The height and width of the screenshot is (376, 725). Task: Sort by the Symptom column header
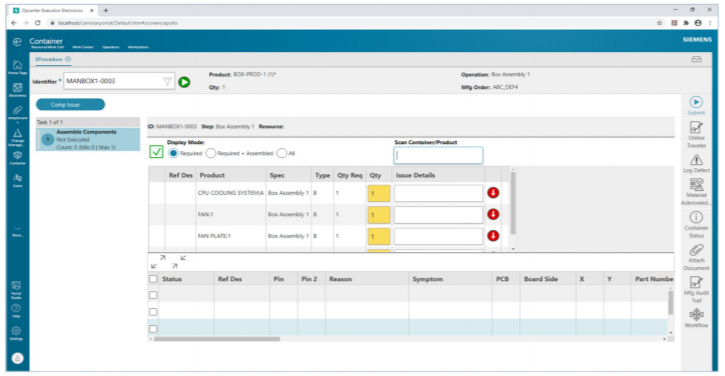(x=428, y=279)
